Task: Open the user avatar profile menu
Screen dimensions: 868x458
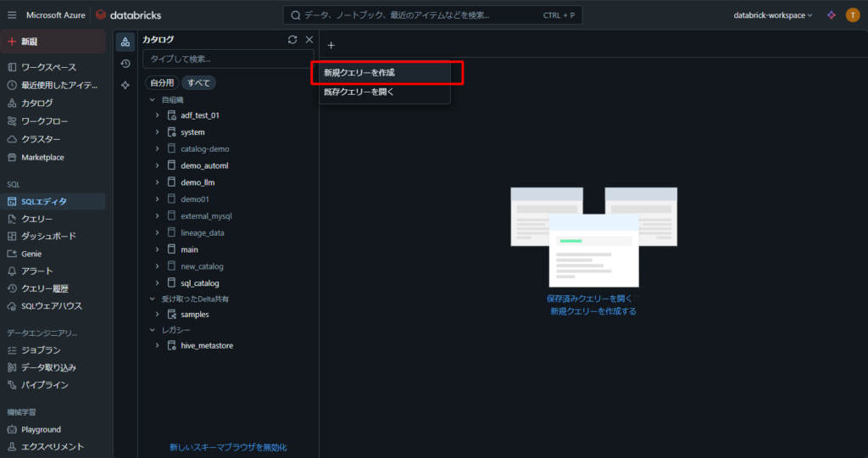Action: coord(853,15)
